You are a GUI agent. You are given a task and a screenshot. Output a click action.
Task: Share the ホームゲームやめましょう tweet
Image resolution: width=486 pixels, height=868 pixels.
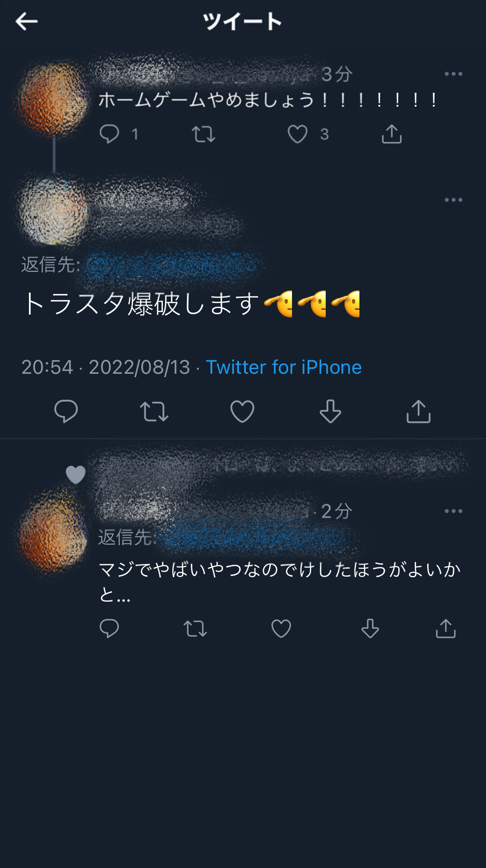(x=392, y=134)
